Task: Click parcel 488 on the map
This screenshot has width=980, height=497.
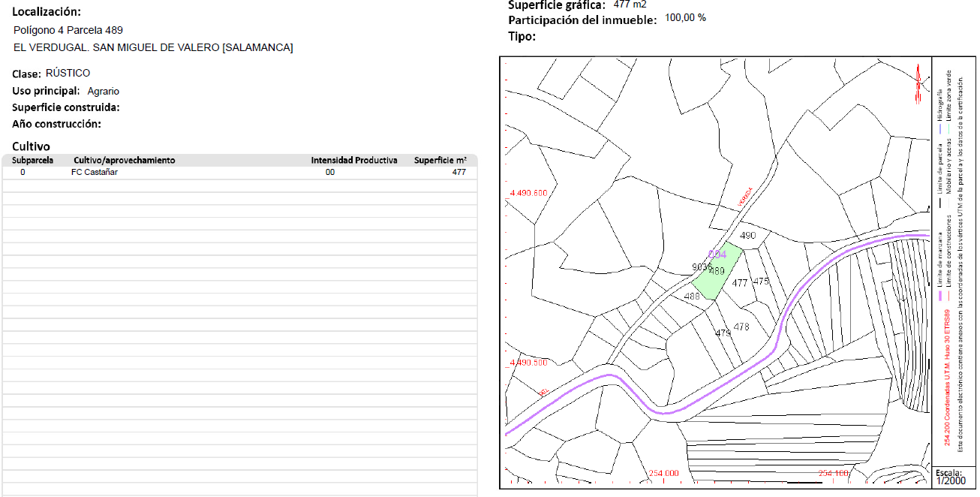Action: 692,297
